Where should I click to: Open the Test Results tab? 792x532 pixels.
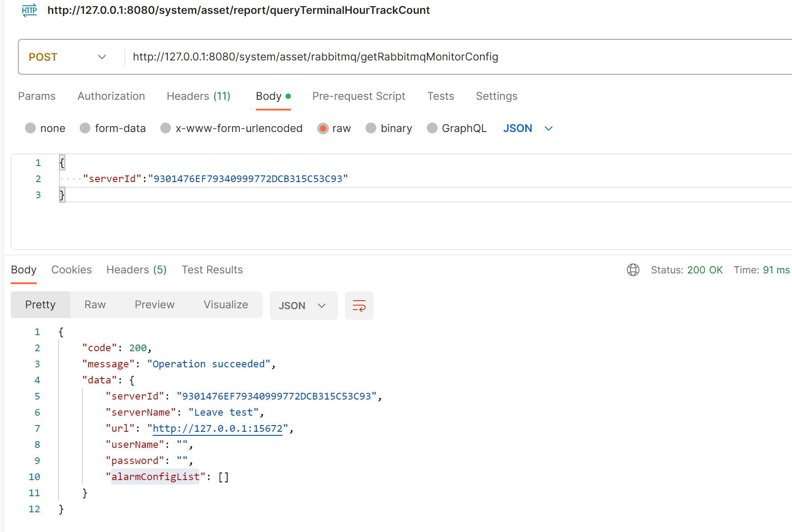point(212,270)
